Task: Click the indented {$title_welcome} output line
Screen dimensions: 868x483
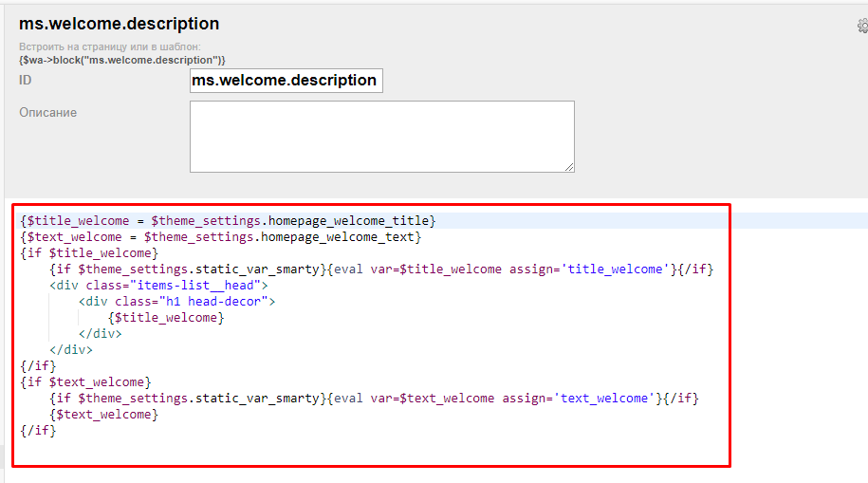Action: tap(166, 318)
